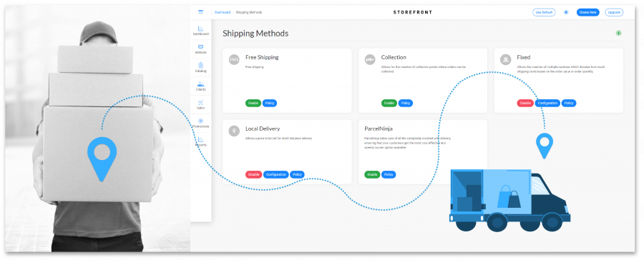644x260 pixels.
Task: Open the Catalog sidebar icon
Action: click(201, 65)
